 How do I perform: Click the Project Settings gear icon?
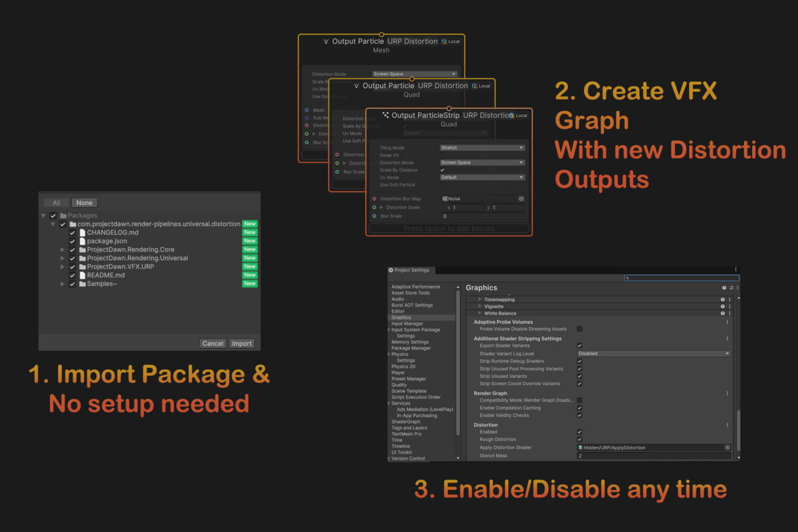click(391, 270)
